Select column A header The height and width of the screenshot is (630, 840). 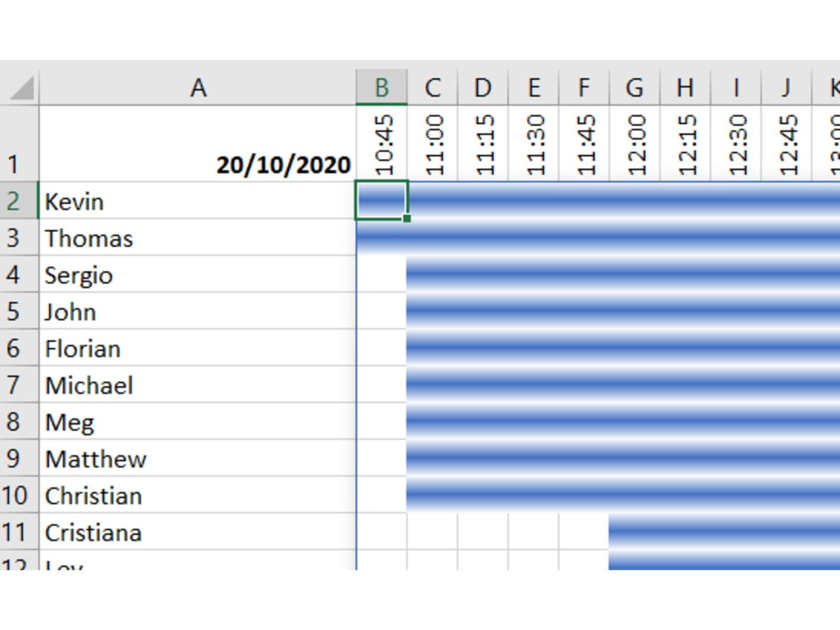(x=198, y=88)
